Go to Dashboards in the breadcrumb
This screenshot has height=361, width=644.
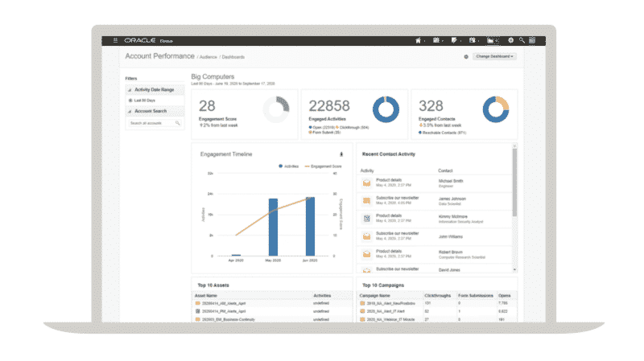235,57
